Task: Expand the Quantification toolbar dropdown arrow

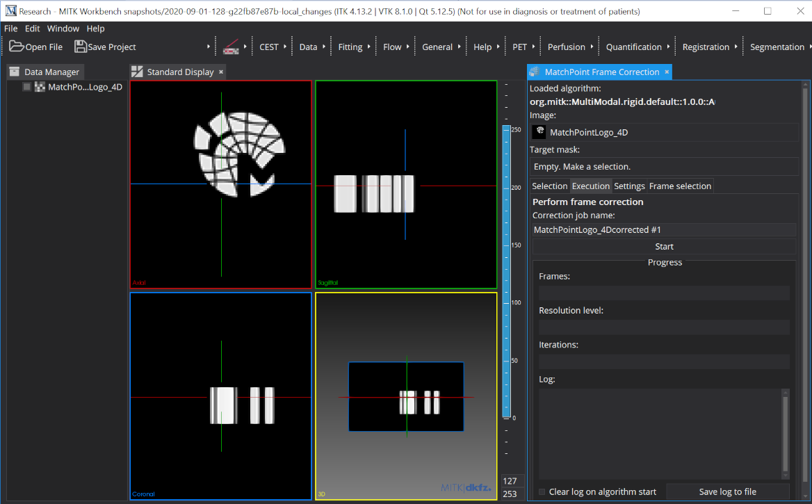Action: [x=668, y=47]
